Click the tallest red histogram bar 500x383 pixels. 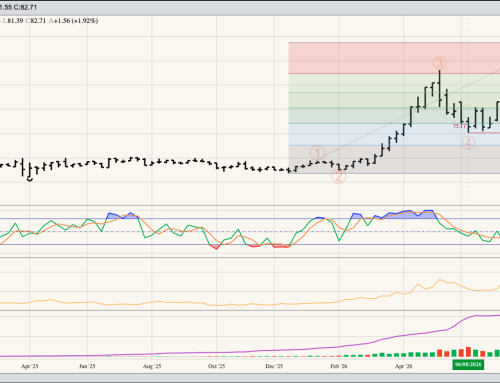[x=468, y=352]
